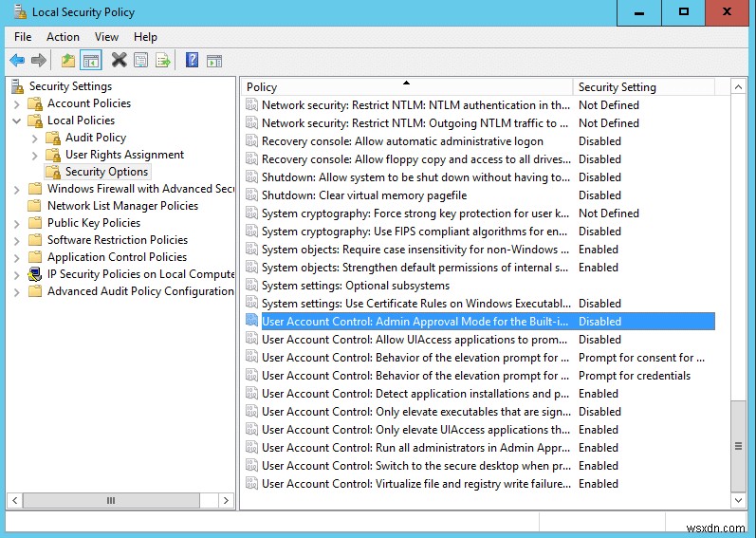Image resolution: width=756 pixels, height=538 pixels.
Task: Toggle the Show/Hide Console Tree icon
Action: [x=91, y=61]
